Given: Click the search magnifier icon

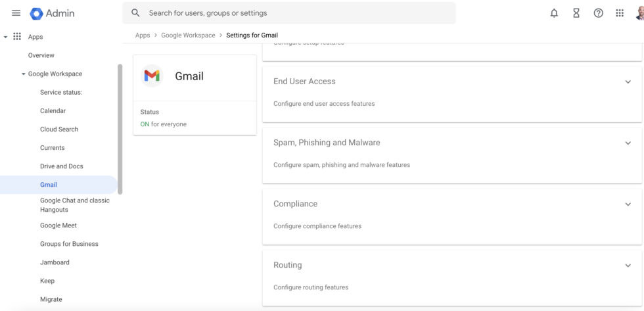Looking at the screenshot, I should click(x=135, y=12).
